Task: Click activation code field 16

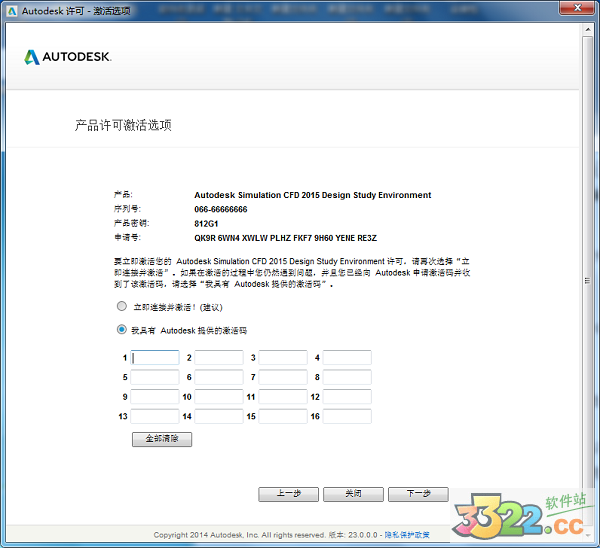Action: [347, 416]
